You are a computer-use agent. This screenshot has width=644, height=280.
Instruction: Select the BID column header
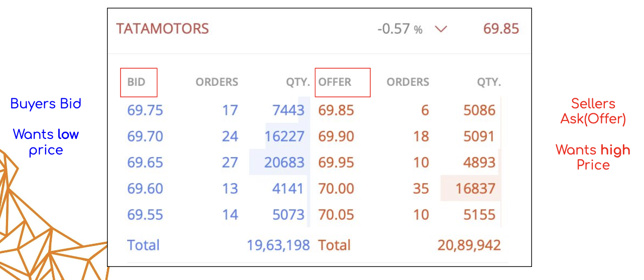(136, 82)
